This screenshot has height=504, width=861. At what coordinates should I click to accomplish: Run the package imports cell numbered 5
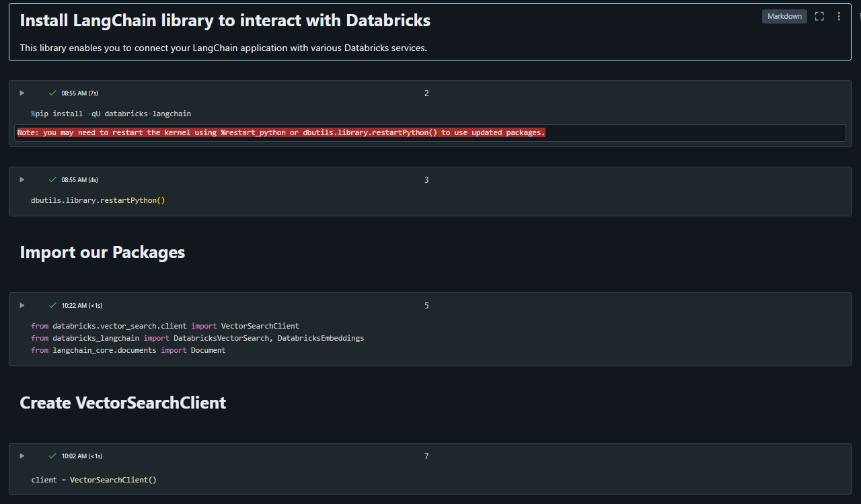[22, 305]
